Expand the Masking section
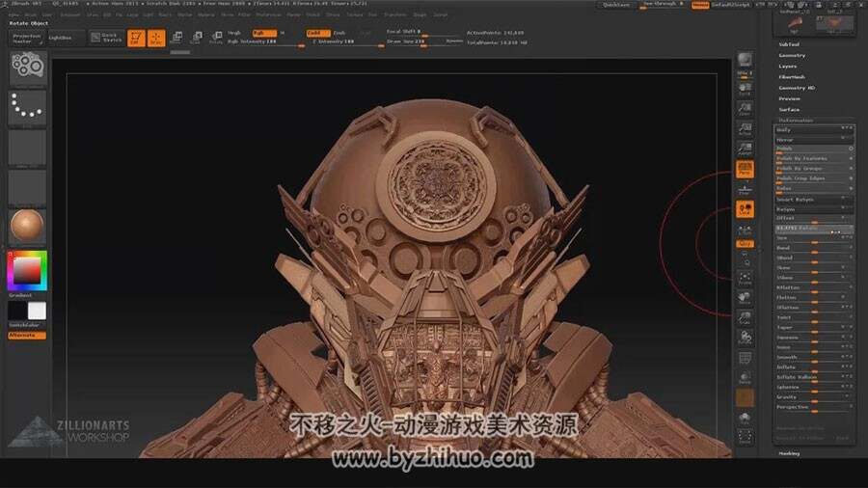Image resolution: width=868 pixels, height=488 pixels. (789, 453)
